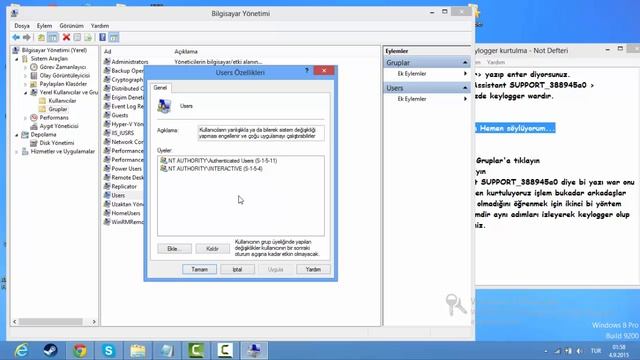Click the green Camtasia taskbar icon
The height and width of the screenshot is (360, 640).
196,350
